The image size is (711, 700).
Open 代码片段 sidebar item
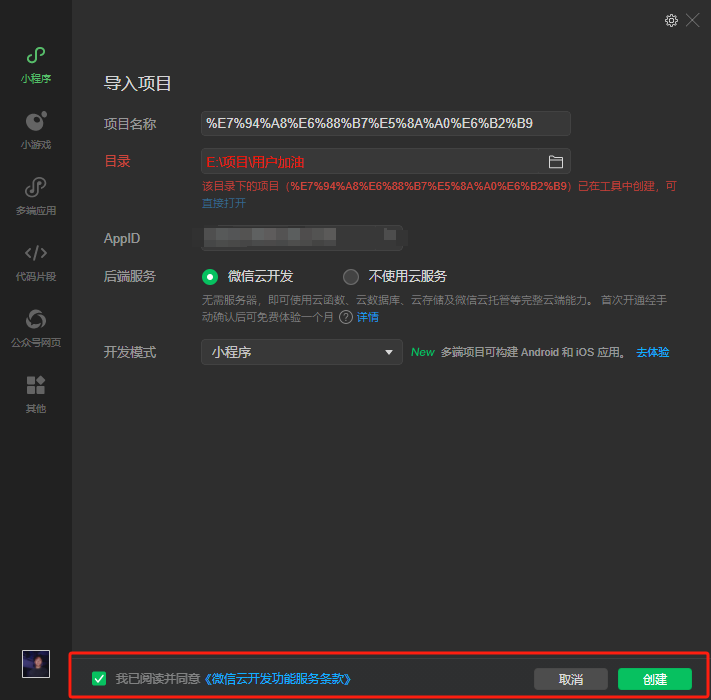(35, 262)
